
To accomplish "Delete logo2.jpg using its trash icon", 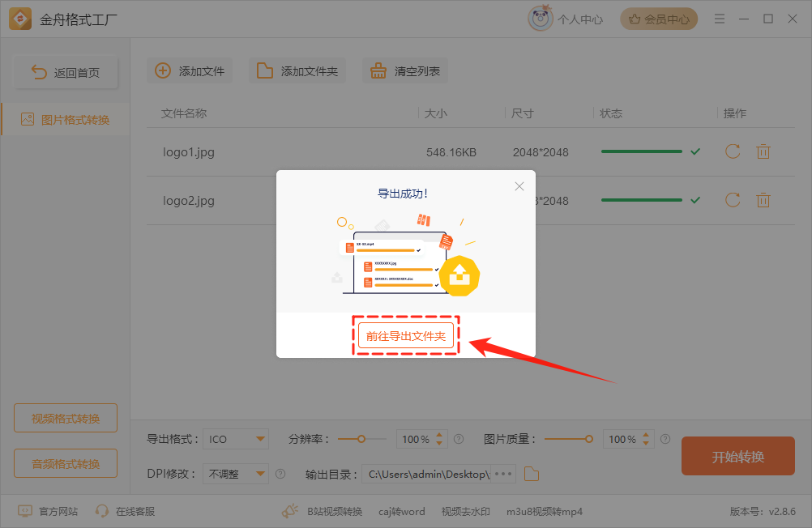I will [x=763, y=200].
